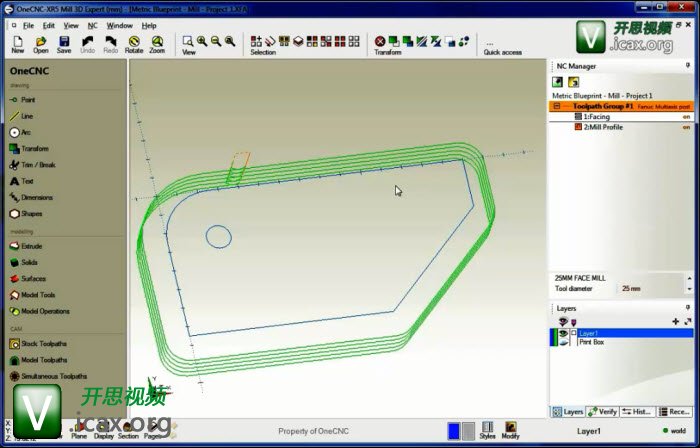Click the yellow icon in NC Manager toolbar
700x448 pixels.
pos(573,82)
